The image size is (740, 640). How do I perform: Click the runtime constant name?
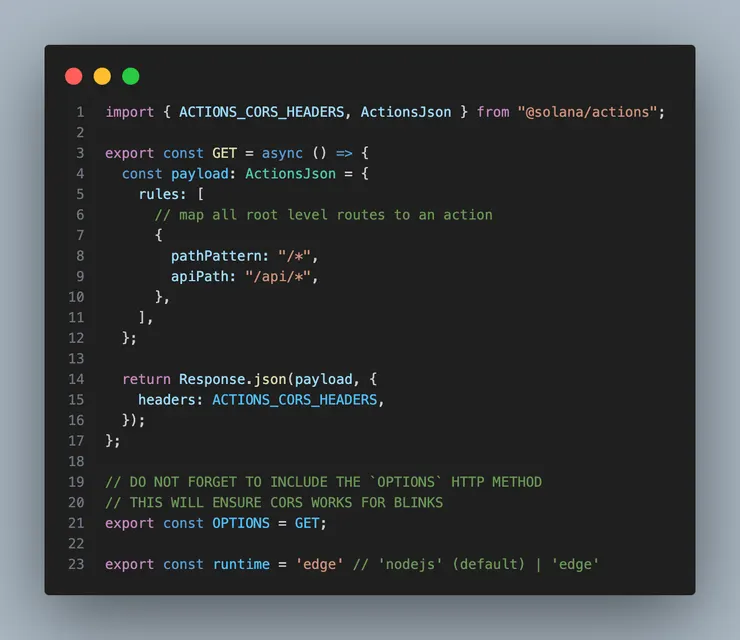241,564
